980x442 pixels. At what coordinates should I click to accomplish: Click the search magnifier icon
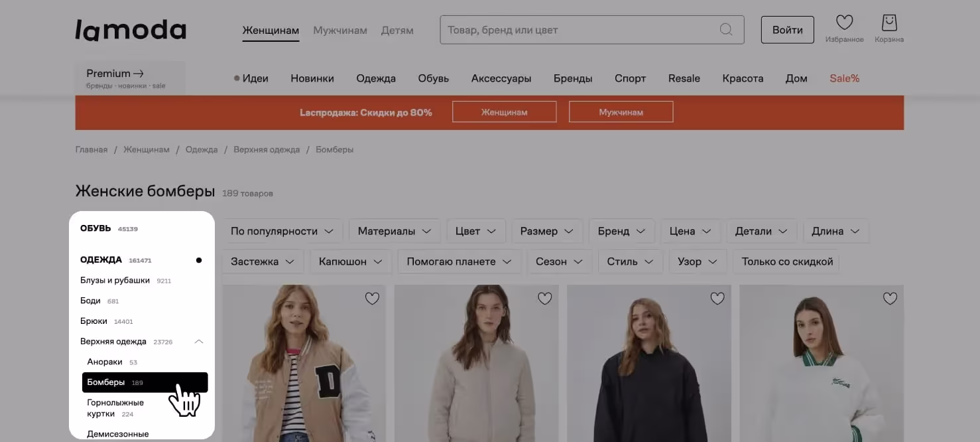coord(726,30)
